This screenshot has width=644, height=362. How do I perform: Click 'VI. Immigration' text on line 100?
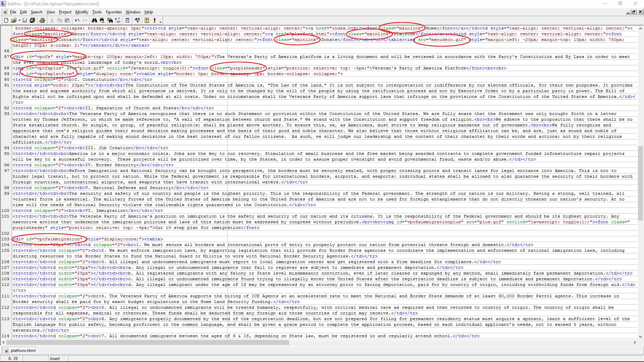[x=105, y=210]
